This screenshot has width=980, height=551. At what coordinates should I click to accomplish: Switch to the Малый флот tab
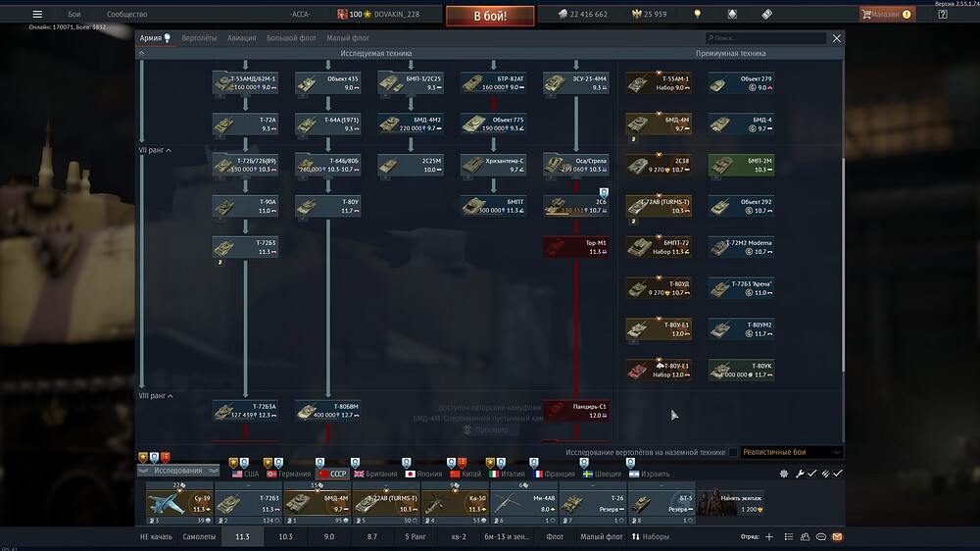click(x=348, y=38)
